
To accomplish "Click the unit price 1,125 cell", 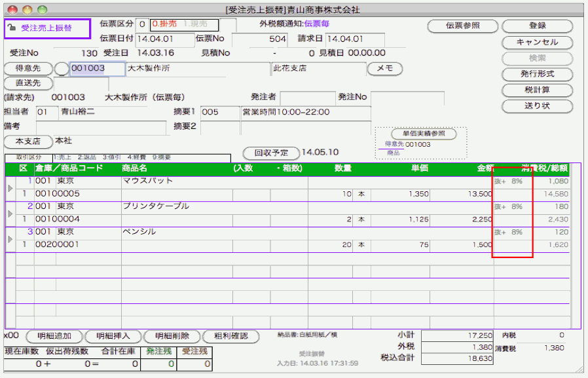I will click(400, 219).
